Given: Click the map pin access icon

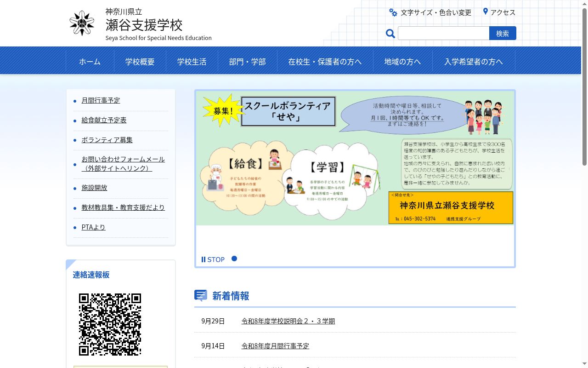Looking at the screenshot, I should 485,11.
